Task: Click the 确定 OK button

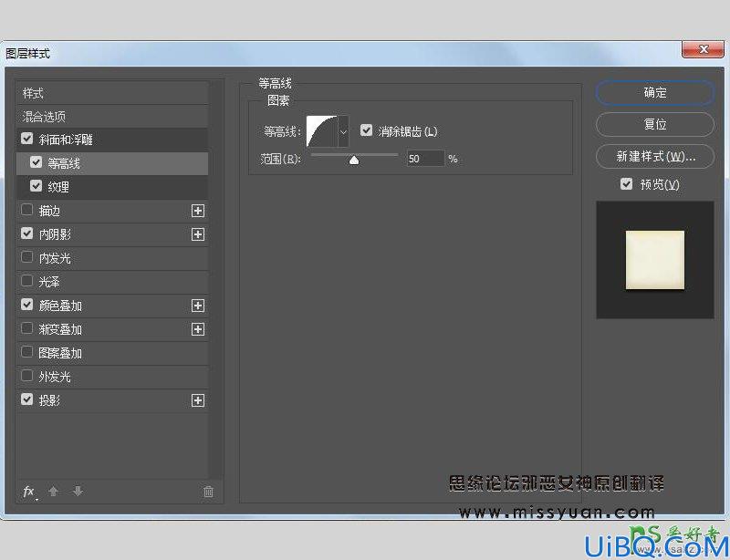Action: tap(654, 93)
